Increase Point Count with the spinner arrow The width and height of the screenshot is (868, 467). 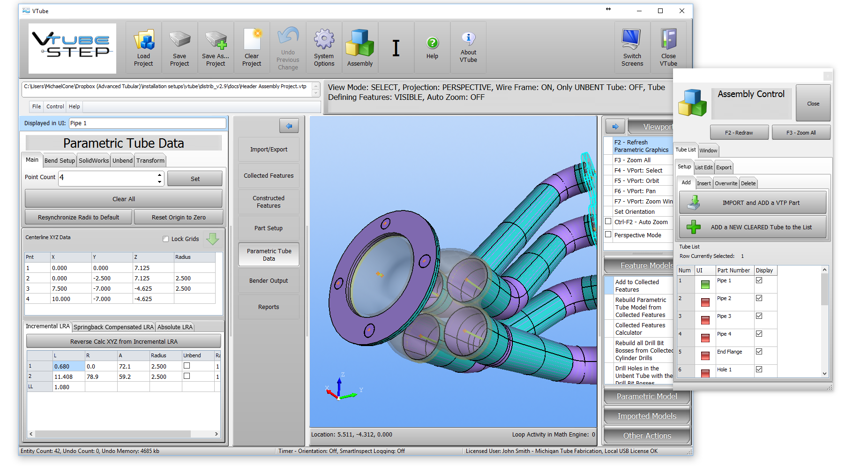(160, 175)
